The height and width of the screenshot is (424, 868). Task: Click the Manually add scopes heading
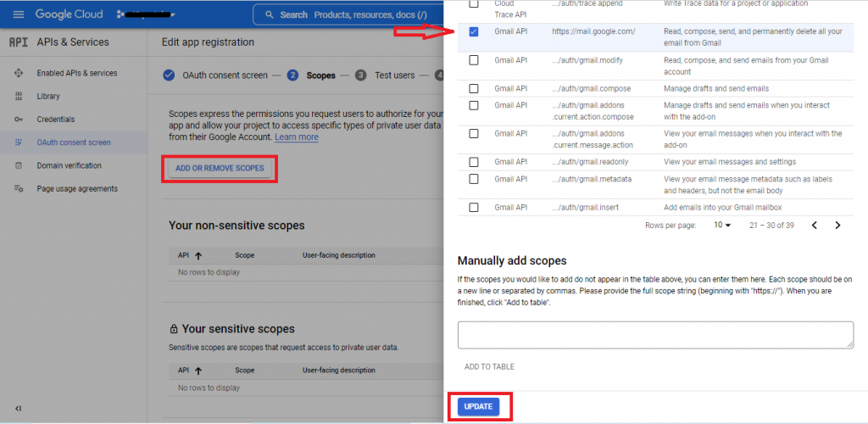pos(512,260)
